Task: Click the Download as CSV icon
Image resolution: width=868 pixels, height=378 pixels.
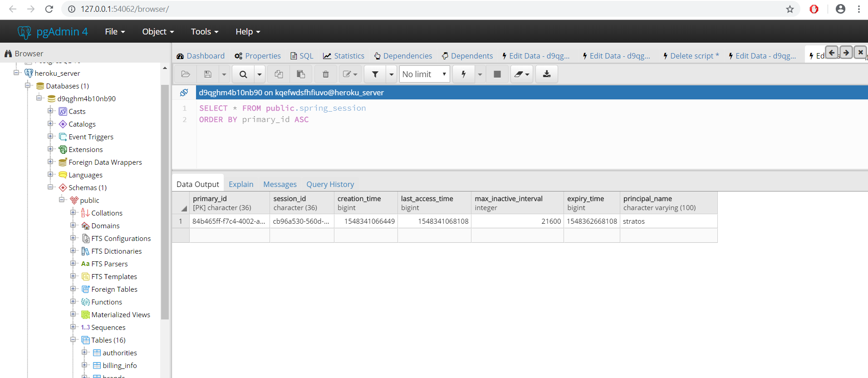Action: [x=547, y=74]
